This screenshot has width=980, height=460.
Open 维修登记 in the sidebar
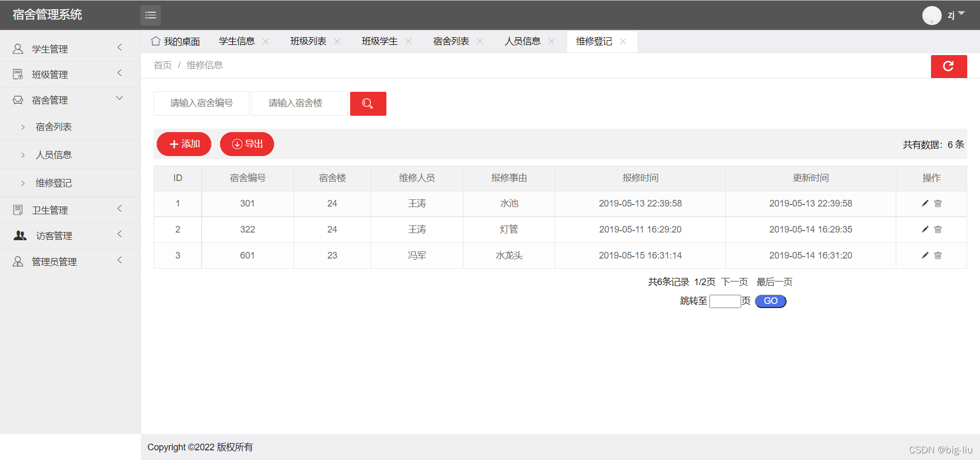(70, 183)
